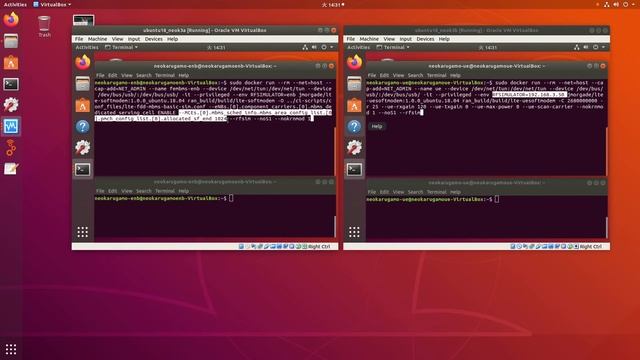Screen dimensions: 640x360
Task: Select Terminal icon in the enb VM guest dock
Action: 82,169
